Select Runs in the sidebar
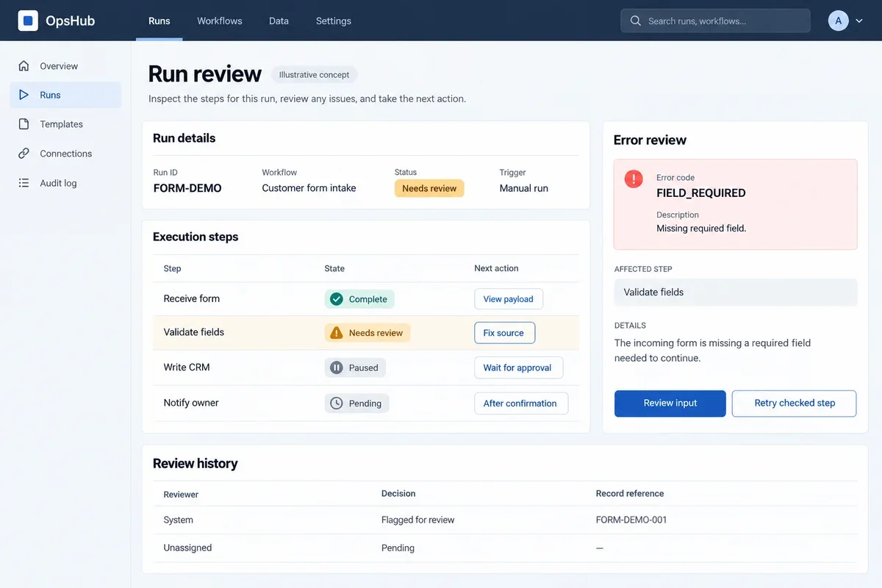 [65, 95]
